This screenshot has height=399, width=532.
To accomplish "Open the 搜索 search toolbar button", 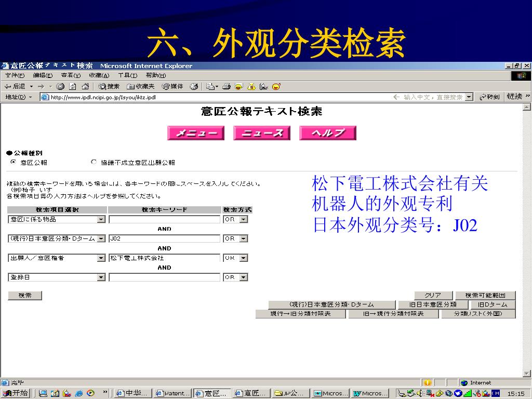I will click(109, 87).
